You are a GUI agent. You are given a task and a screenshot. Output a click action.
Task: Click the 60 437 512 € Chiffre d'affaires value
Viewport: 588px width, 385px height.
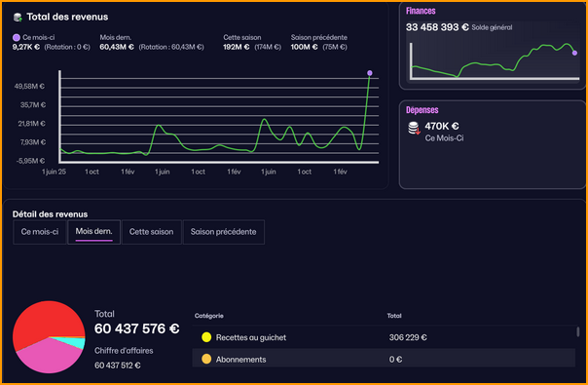pyautogui.click(x=118, y=366)
